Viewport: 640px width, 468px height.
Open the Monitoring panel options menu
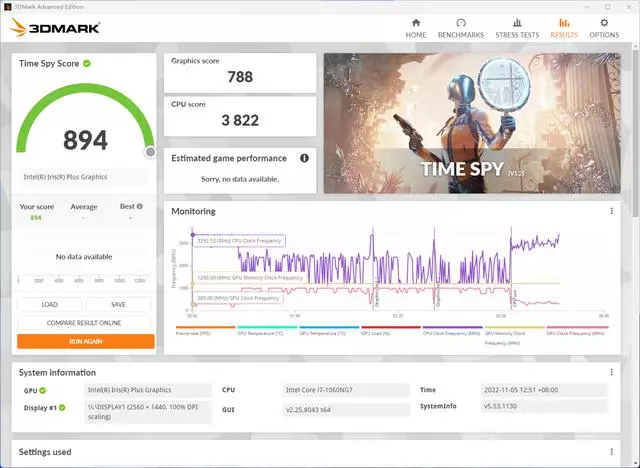[x=611, y=211]
